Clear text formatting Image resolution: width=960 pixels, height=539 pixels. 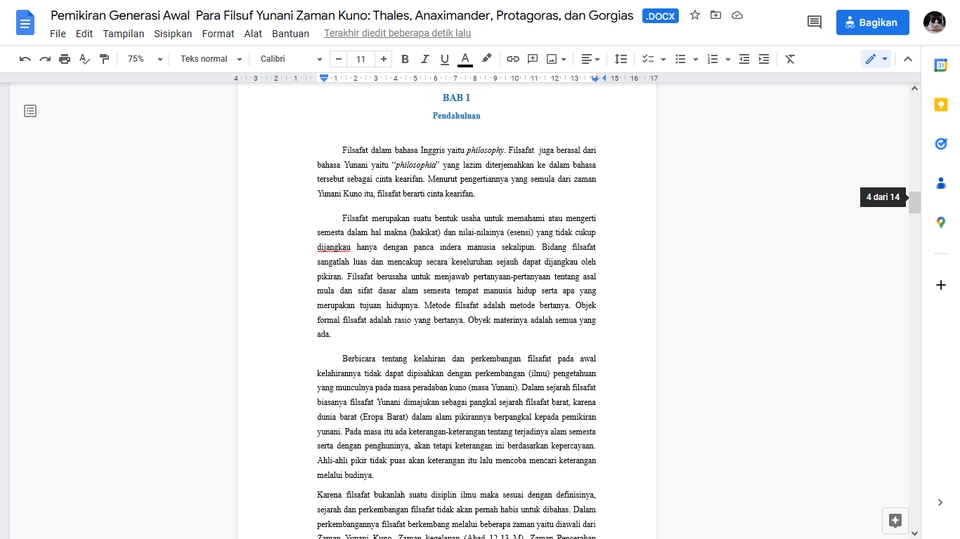coord(790,59)
